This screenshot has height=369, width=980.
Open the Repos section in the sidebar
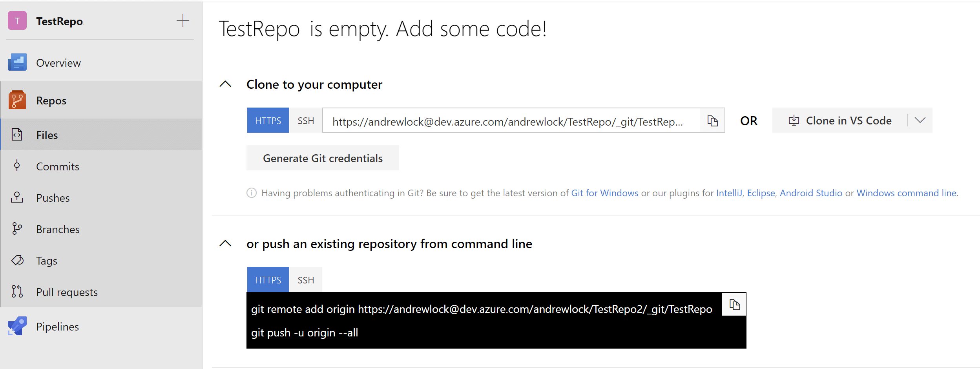[51, 100]
